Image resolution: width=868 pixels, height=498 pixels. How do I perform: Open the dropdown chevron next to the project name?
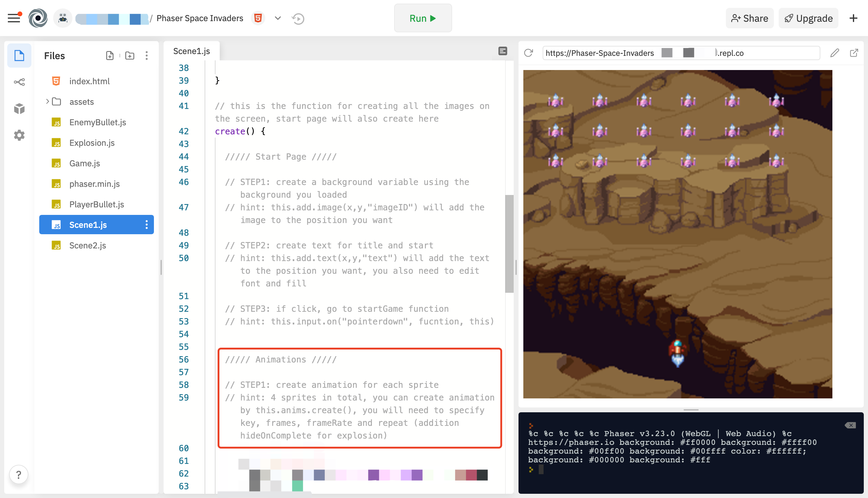(x=277, y=18)
